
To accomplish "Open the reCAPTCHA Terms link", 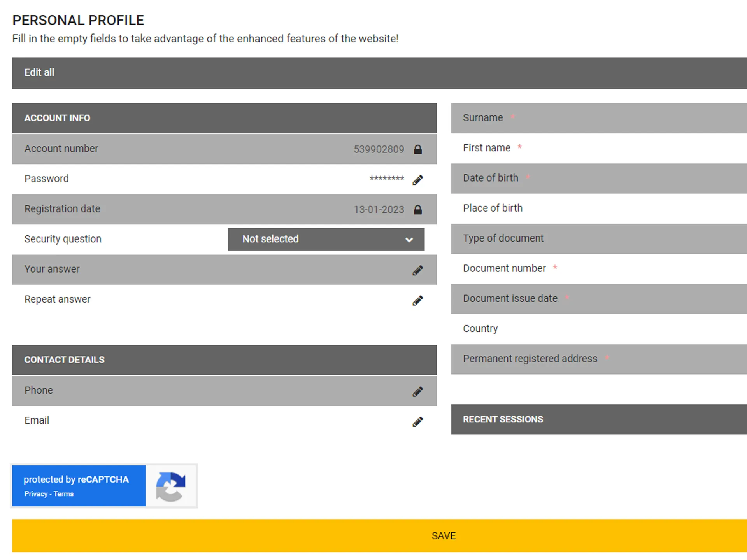I will [x=63, y=494].
